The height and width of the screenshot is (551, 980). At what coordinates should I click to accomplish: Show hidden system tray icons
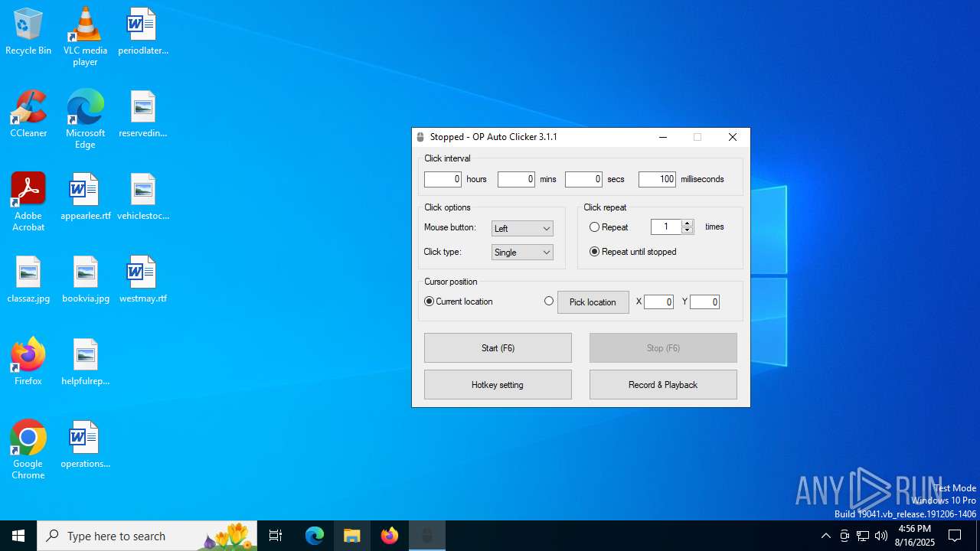(825, 536)
